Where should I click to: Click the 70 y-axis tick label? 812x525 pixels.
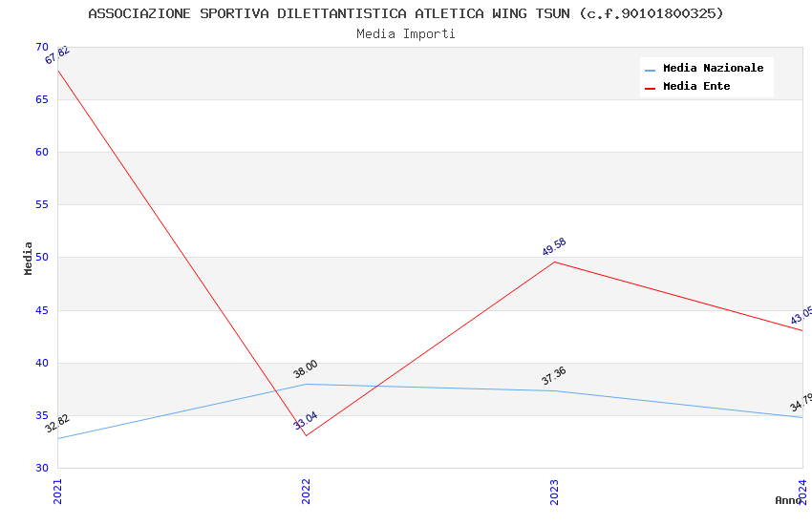pyautogui.click(x=41, y=48)
